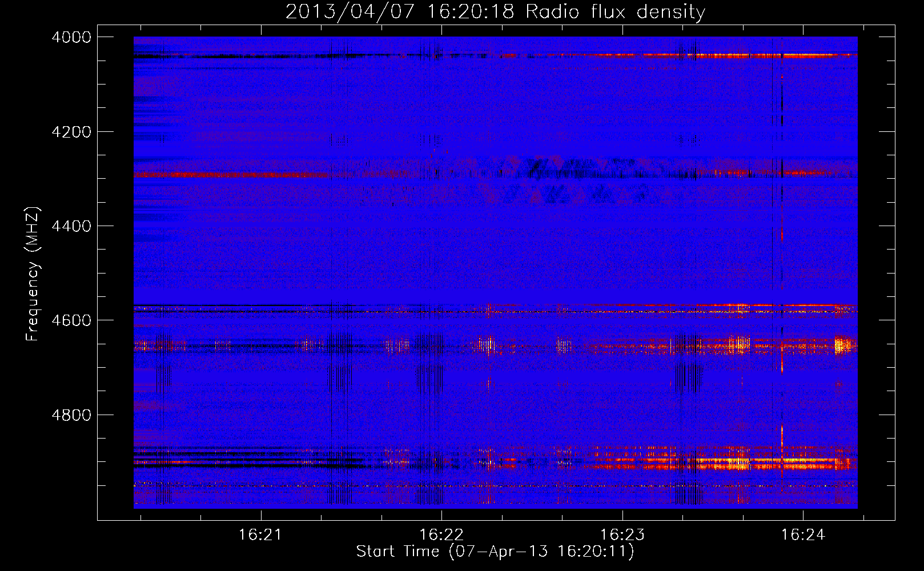Viewport: 924px width, 571px height.
Task: Click the 16:24 time tick label
Action: 803,534
